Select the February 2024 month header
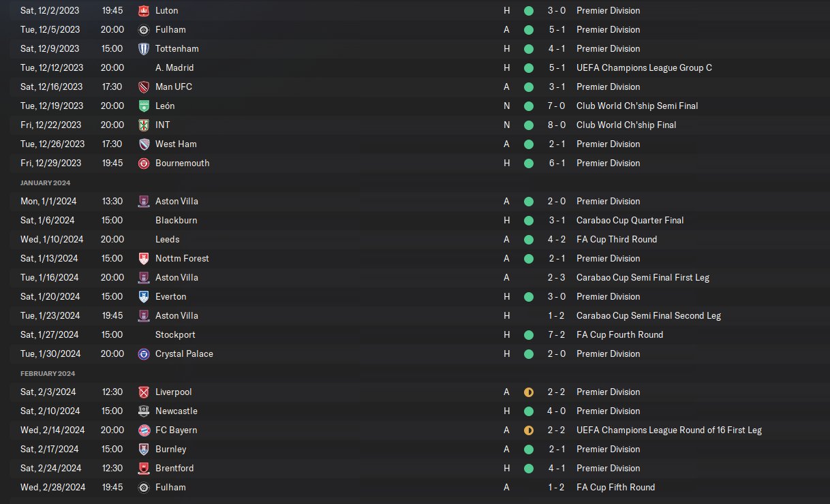The width and height of the screenshot is (830, 504). (48, 373)
